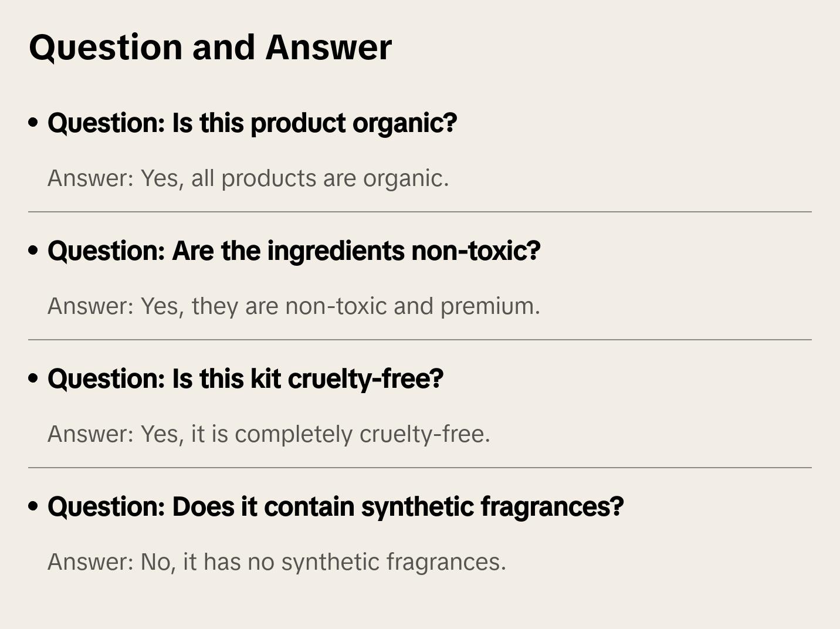Click divider line below organic answer
The height and width of the screenshot is (629, 840).
coord(420,212)
